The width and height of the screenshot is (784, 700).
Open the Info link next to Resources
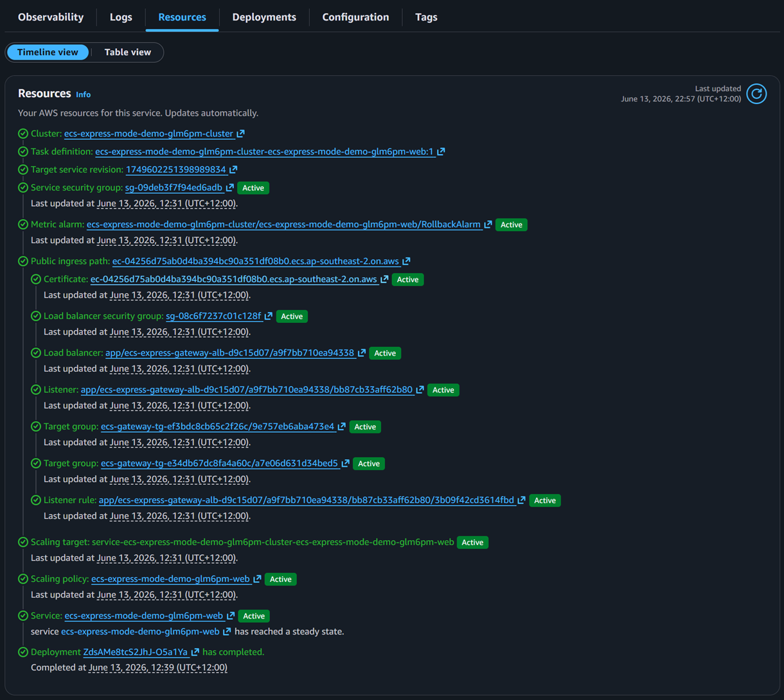[x=83, y=94]
